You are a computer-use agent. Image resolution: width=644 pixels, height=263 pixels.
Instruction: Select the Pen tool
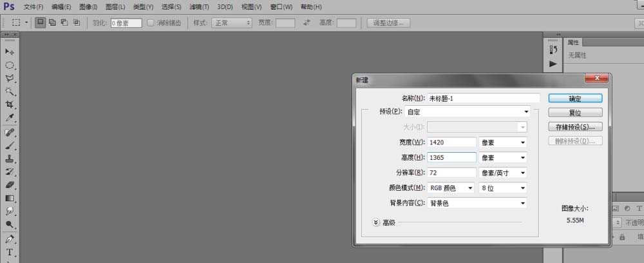10,239
